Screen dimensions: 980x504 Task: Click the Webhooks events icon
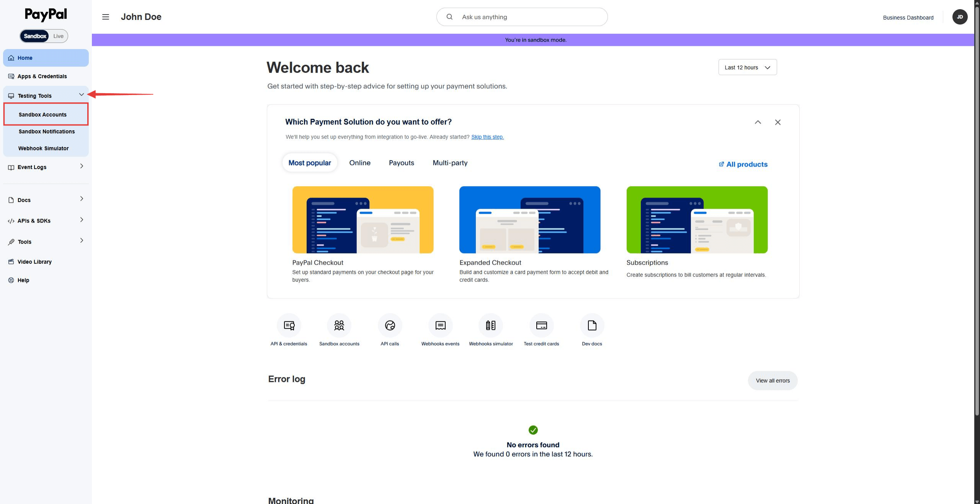pyautogui.click(x=440, y=325)
